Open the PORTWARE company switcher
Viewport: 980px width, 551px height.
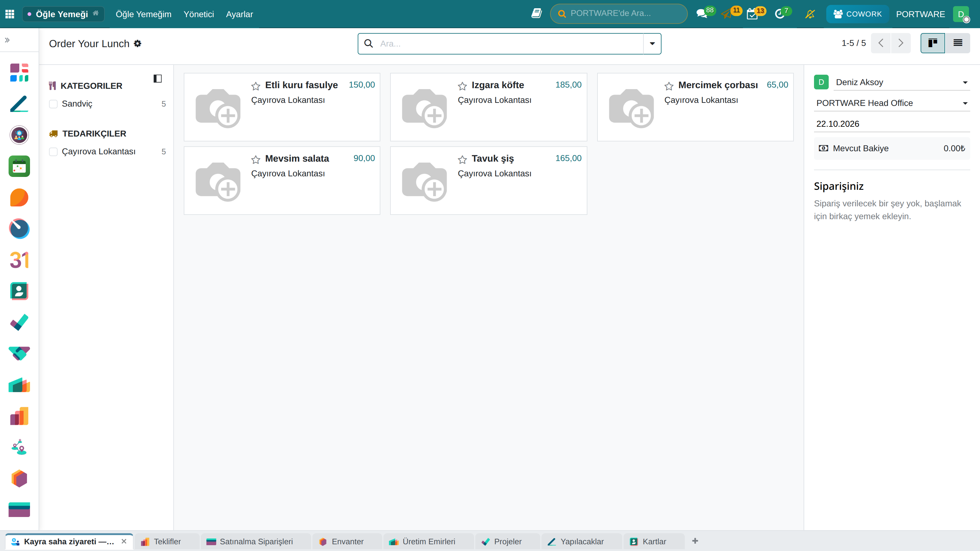pos(920,14)
